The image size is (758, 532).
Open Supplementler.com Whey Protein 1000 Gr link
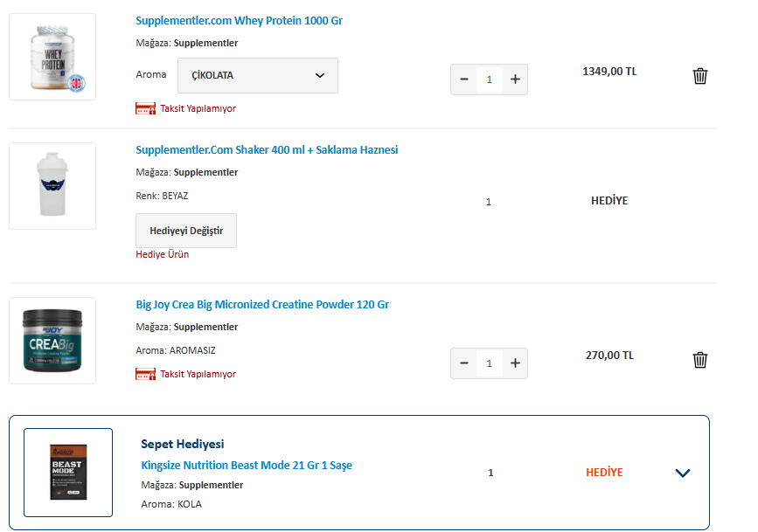point(239,20)
